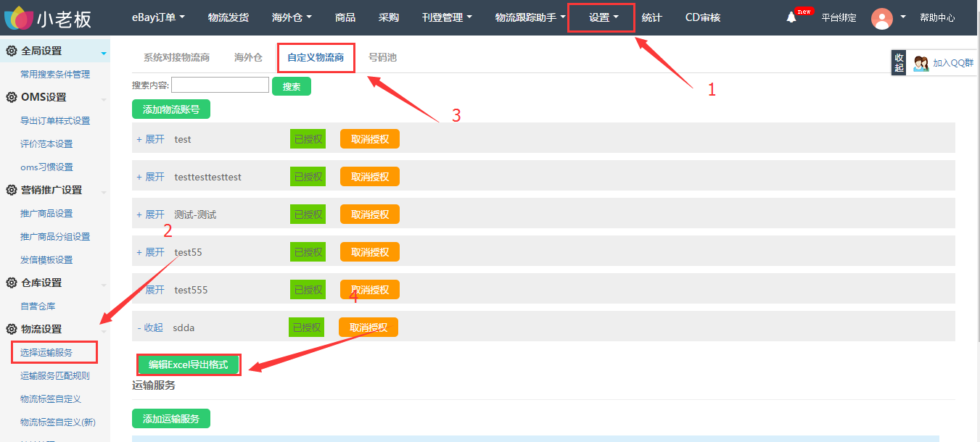Click the 添加物流账号 button
The image size is (980, 442).
171,109
